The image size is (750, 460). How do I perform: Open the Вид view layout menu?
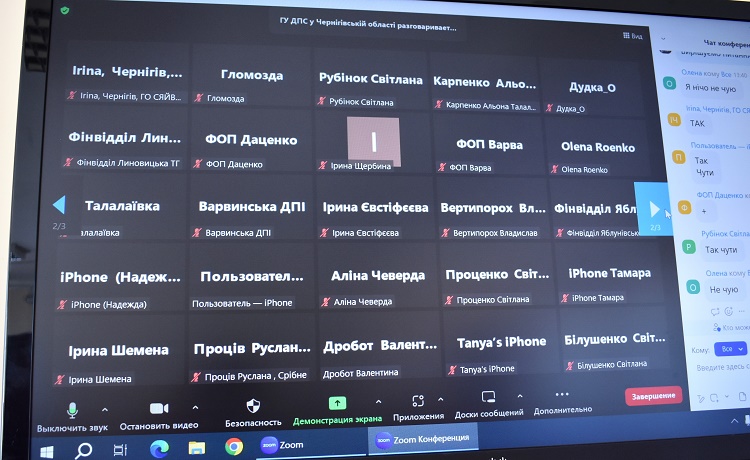coord(632,36)
